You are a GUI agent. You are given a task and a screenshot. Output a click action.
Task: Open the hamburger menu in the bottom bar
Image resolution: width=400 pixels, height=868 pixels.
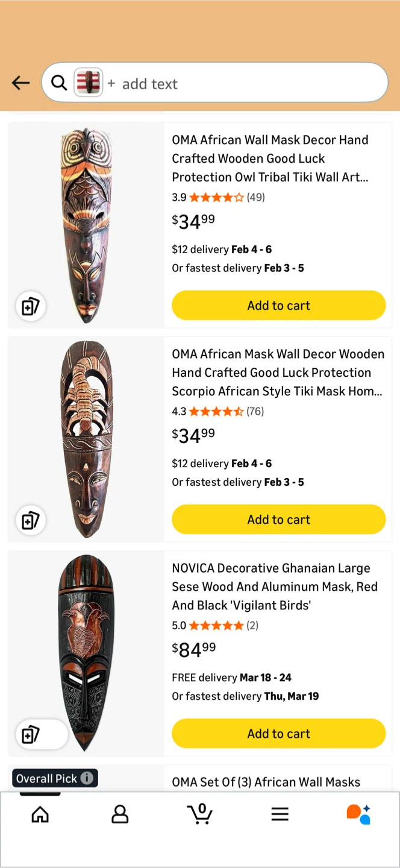pyautogui.click(x=280, y=814)
